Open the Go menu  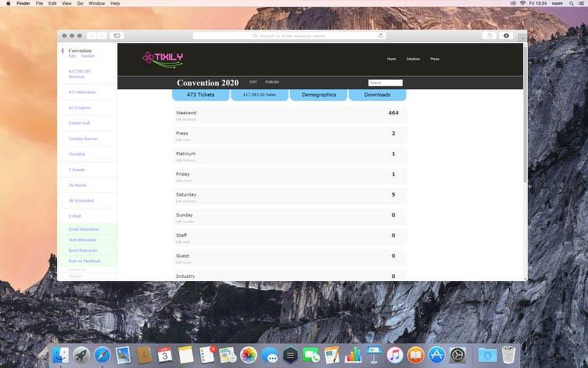pyautogui.click(x=80, y=4)
